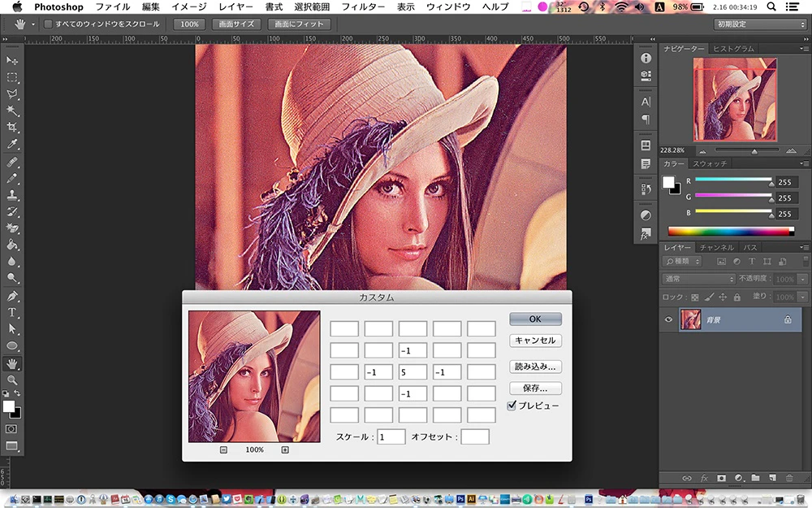This screenshot has height=508, width=812.
Task: Switch to the ヒストグラム tab
Action: [734, 49]
